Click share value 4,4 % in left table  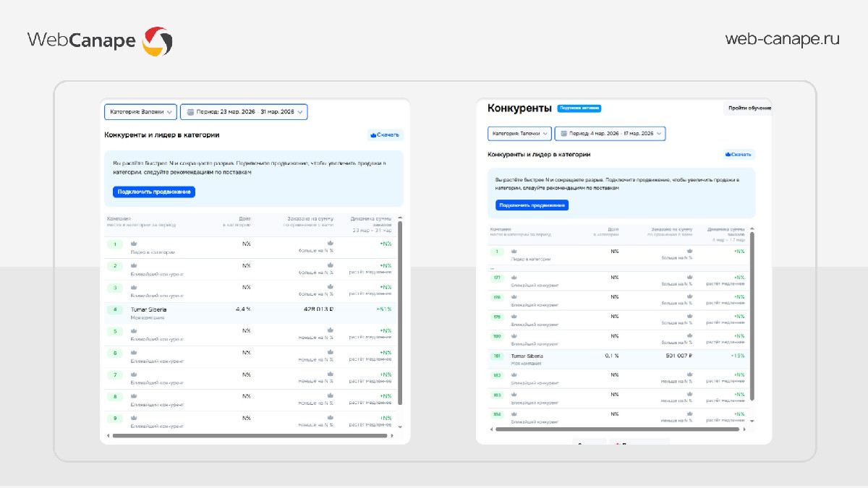[243, 309]
